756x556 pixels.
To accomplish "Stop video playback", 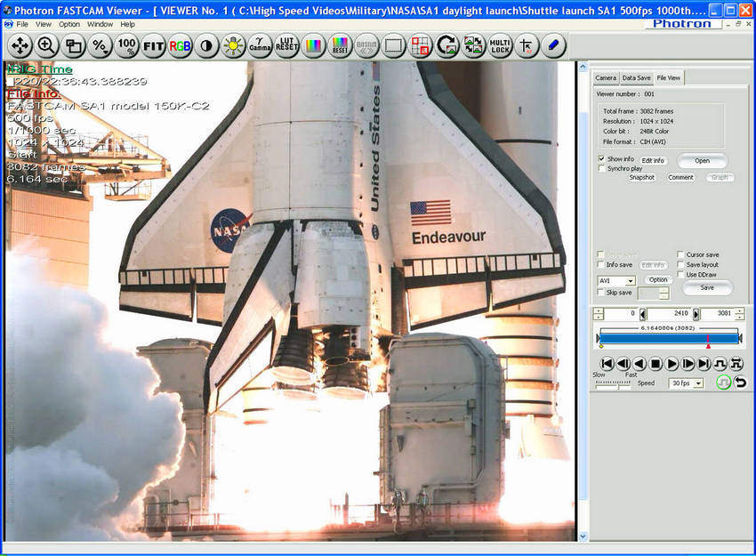I will click(655, 364).
